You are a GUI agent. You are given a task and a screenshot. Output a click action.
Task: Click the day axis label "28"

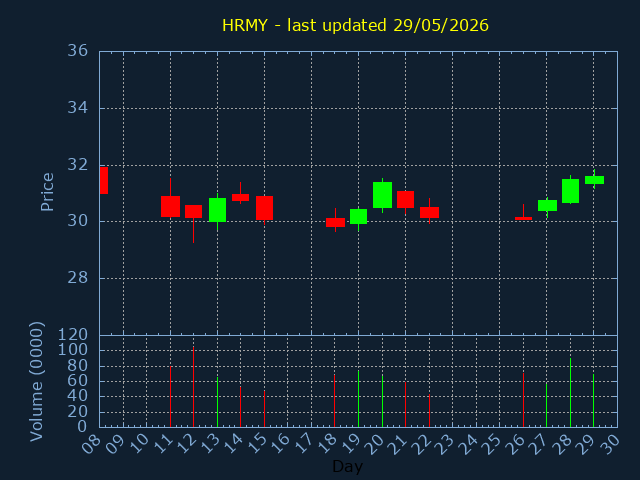[562, 444]
